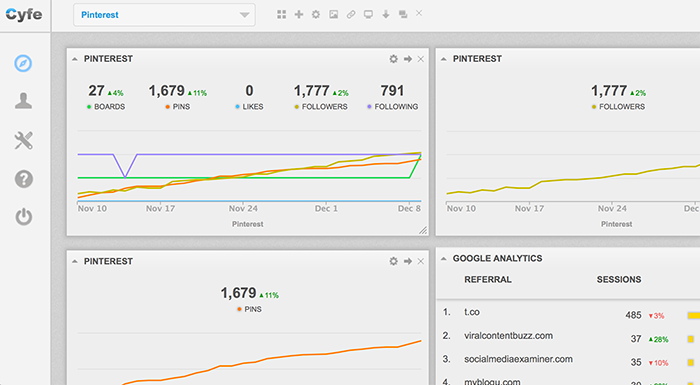
Task: Open settings gear of Pinterest pins widget
Action: 393,261
